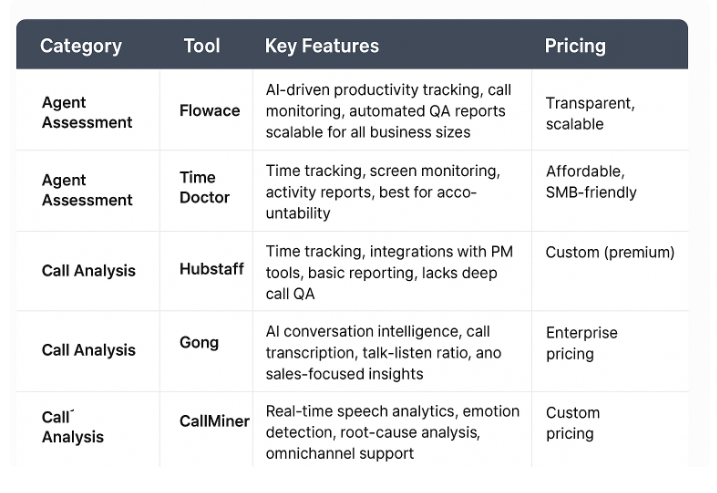Click the Pricing column header

click(x=575, y=46)
